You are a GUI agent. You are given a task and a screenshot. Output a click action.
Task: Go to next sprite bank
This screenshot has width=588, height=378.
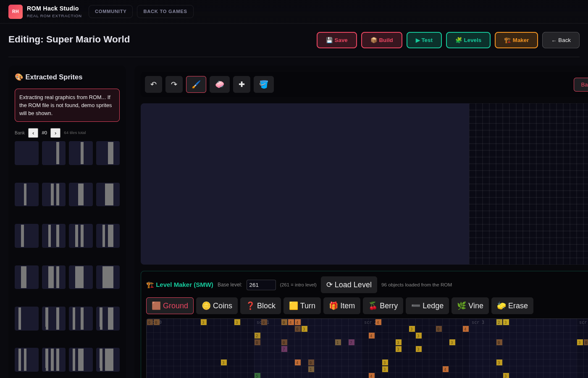[x=55, y=133]
